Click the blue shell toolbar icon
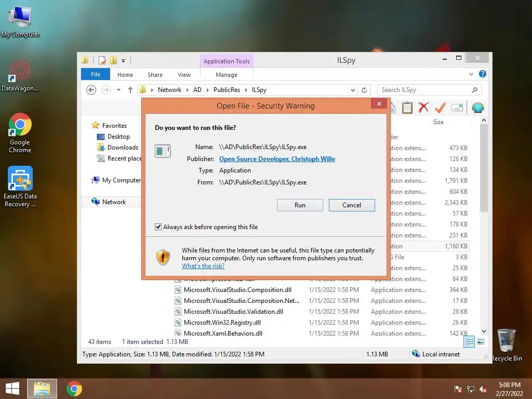Screen dimensions: 532x399 click(x=478, y=108)
